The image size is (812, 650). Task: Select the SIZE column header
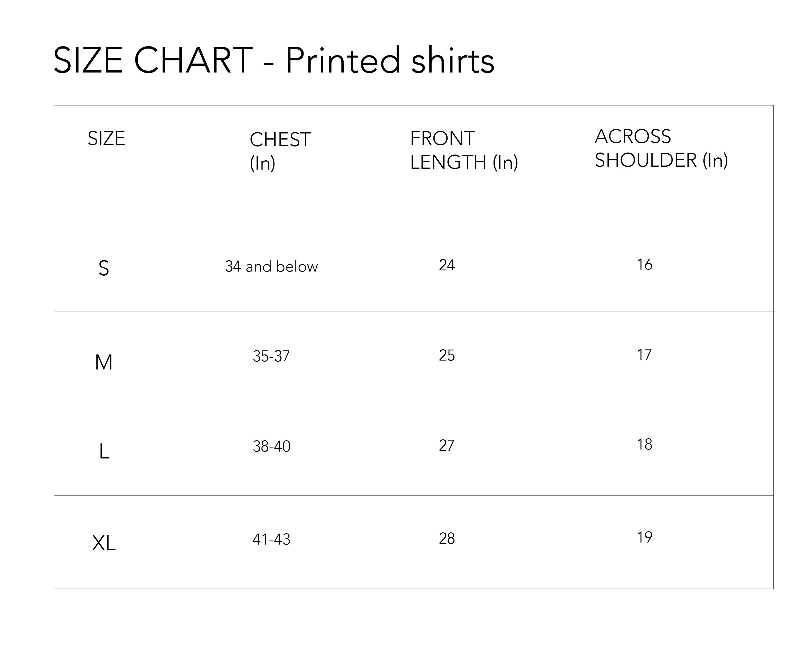106,138
